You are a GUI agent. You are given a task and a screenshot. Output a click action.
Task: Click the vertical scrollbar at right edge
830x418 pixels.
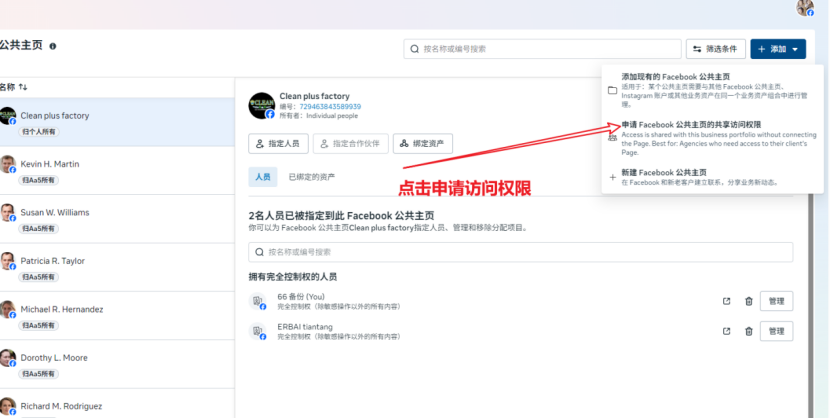810,307
